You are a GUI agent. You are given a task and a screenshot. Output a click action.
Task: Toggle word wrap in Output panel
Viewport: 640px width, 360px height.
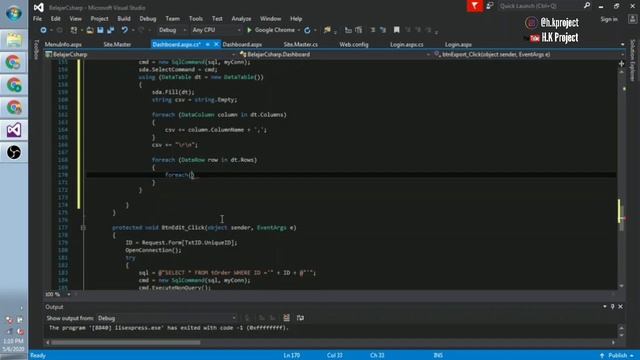(300, 318)
